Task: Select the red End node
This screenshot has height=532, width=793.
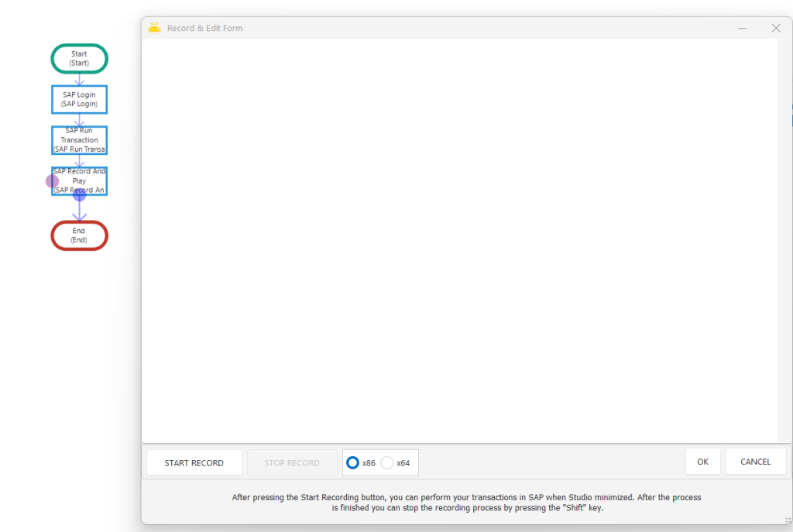Action: [79, 235]
